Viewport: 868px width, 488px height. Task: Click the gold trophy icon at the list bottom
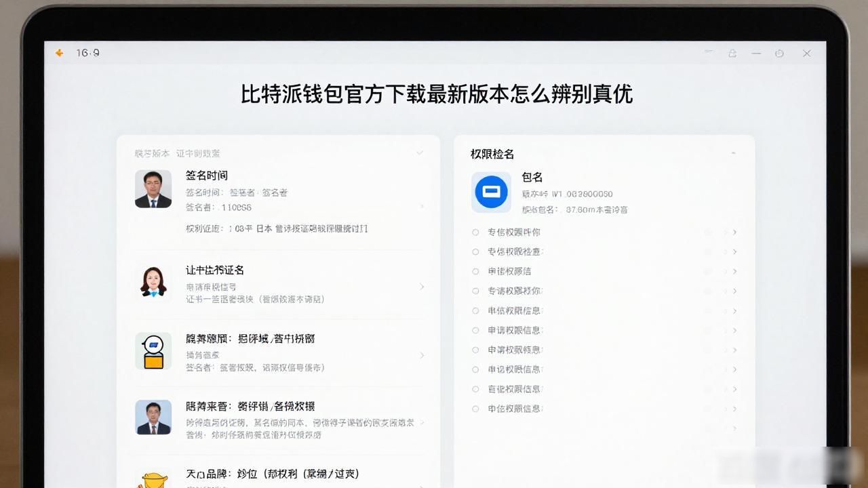point(155,480)
